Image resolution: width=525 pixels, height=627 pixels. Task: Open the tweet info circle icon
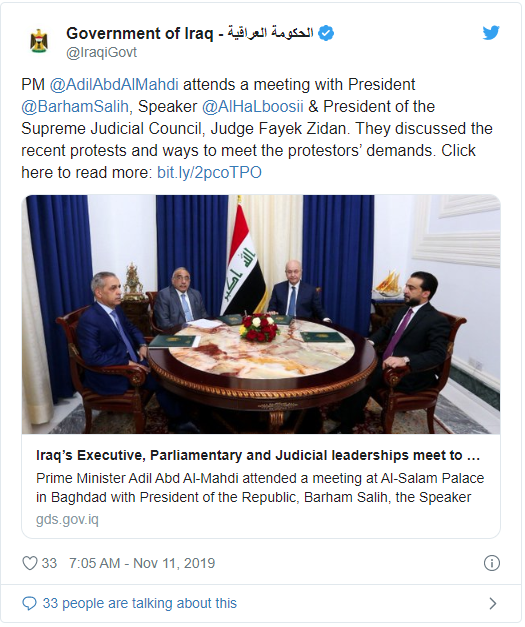pyautogui.click(x=491, y=563)
